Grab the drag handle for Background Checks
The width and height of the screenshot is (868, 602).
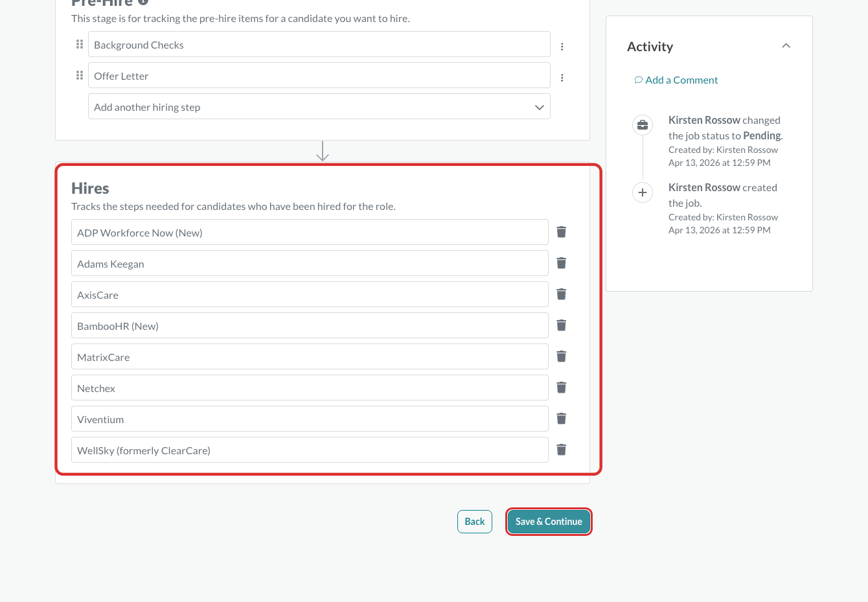[80, 44]
